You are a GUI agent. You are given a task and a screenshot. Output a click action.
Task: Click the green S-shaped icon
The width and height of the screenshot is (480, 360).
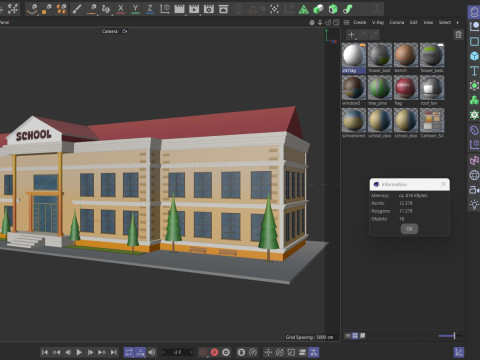coord(348,9)
